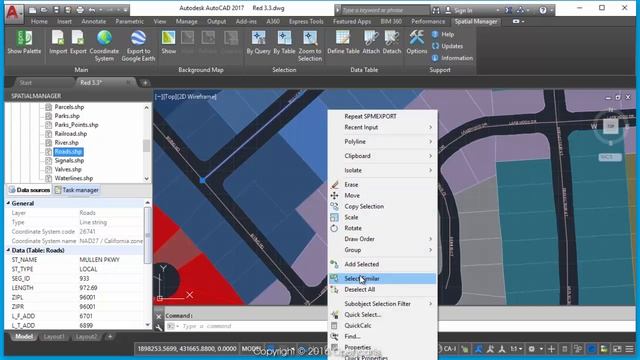Expand Draw Order submenu
This screenshot has width=640, height=360.
382,239
